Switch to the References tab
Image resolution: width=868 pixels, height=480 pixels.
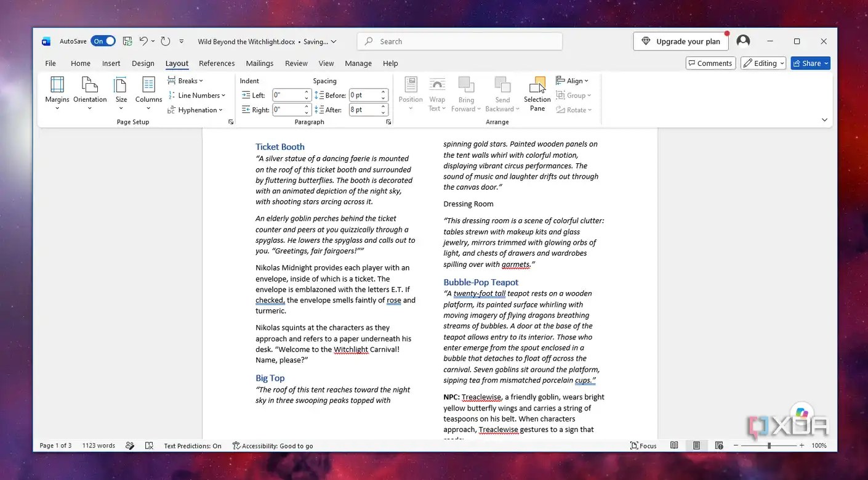point(217,63)
